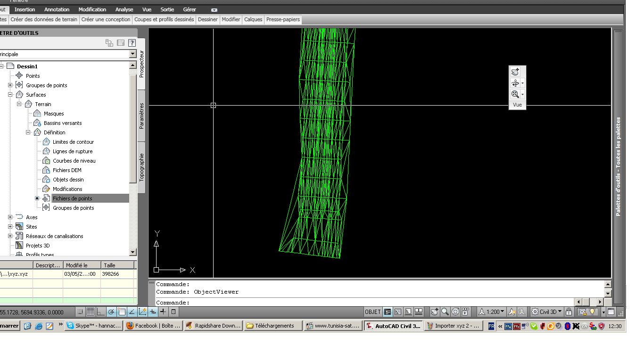
Task: Click the zoom magnifier in status bar
Action: 445,312
